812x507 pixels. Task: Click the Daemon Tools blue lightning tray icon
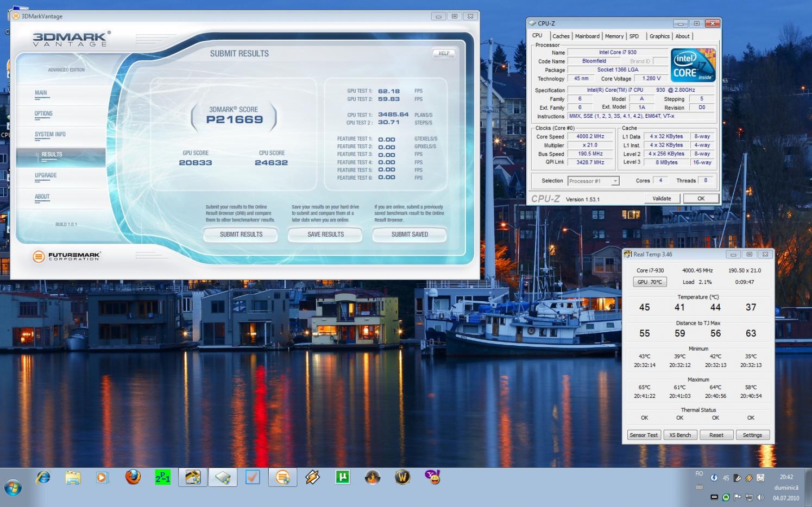pos(714,478)
